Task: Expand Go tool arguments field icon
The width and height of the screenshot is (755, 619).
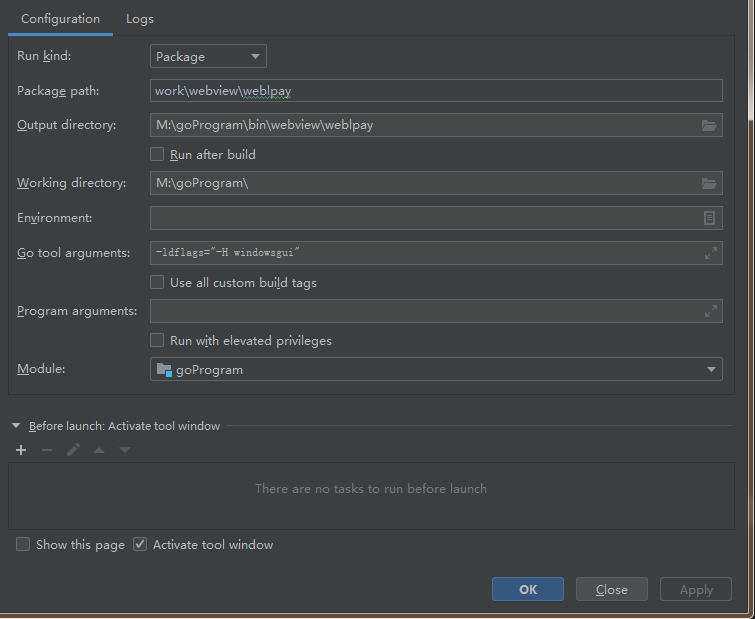Action: pos(711,253)
